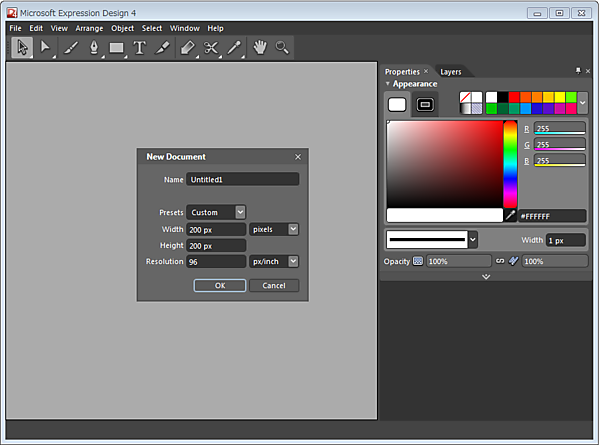Select the Zoom magnifier tool
The width and height of the screenshot is (600, 445).
283,47
